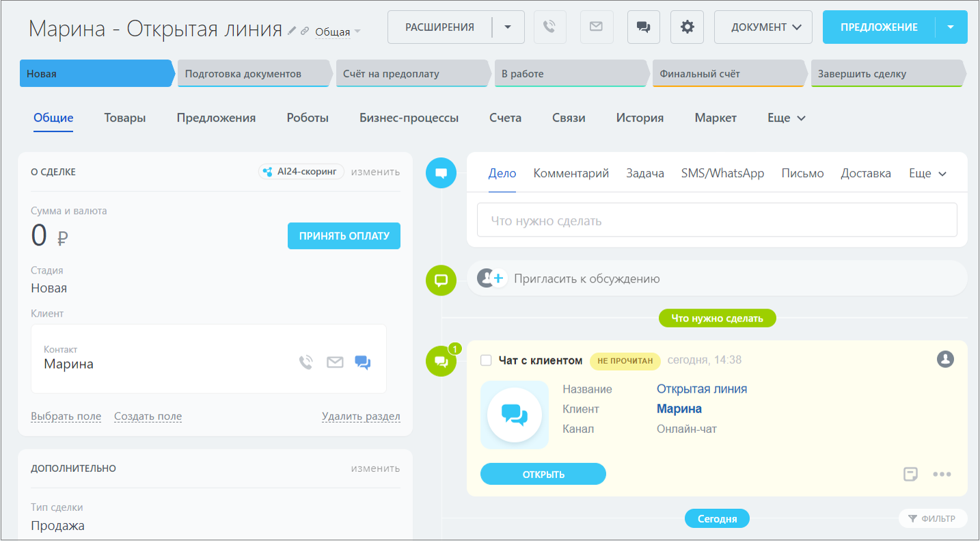Select the Комментарий activity tab
980x541 pixels.
[571, 173]
